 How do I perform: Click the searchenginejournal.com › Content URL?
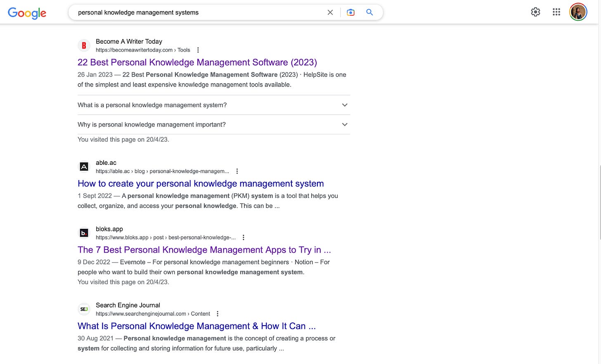coord(153,314)
